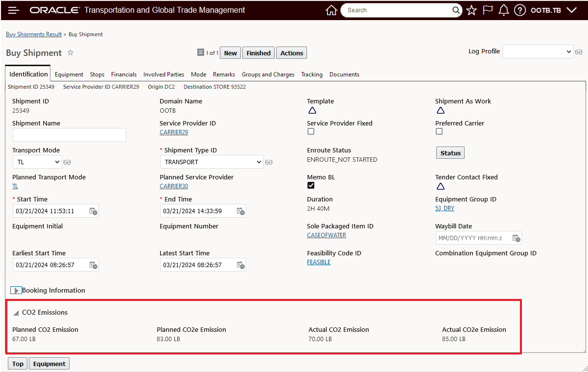Open Latest Start Time calendar picker
Image resolution: width=588 pixels, height=372 pixels.
tap(240, 265)
